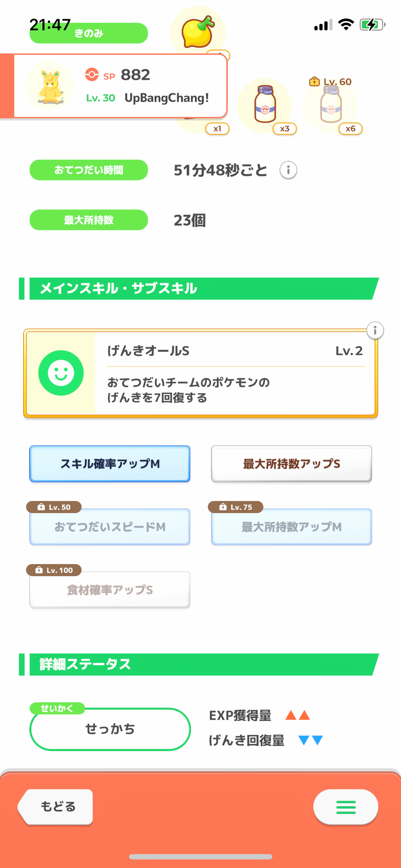Tap the 詳細ステータス section header
401x868 pixels.
(x=200, y=665)
